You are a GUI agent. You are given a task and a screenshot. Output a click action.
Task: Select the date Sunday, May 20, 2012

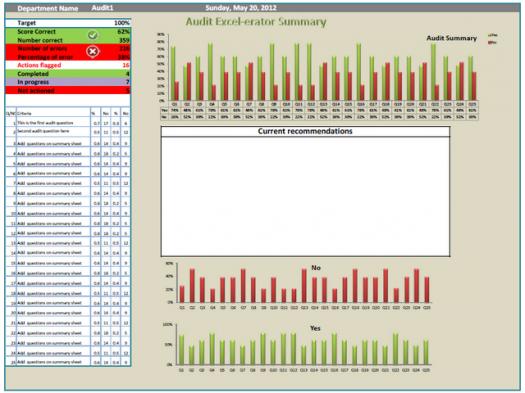click(x=241, y=8)
